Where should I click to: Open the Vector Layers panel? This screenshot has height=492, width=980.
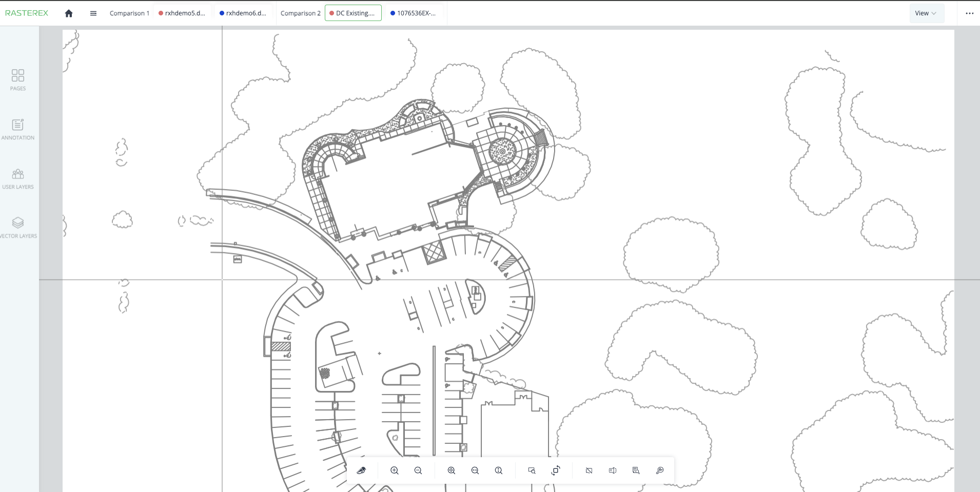pyautogui.click(x=18, y=228)
